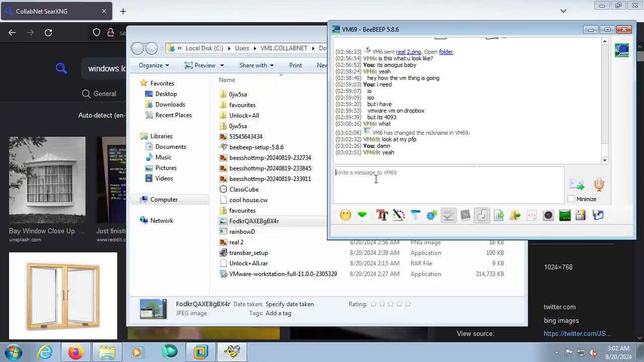Screen dimensions: 644x362
Task: Open the Organize dropdown in Explorer
Action: (154, 65)
